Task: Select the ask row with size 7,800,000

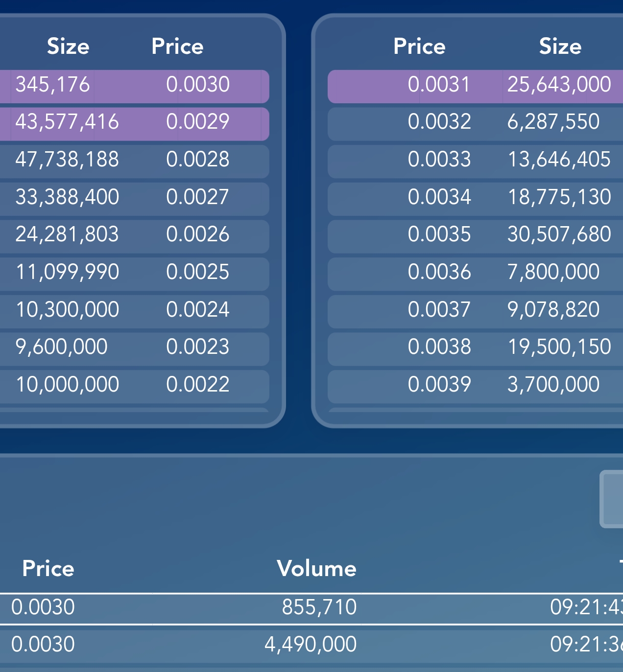Action: [x=475, y=274]
